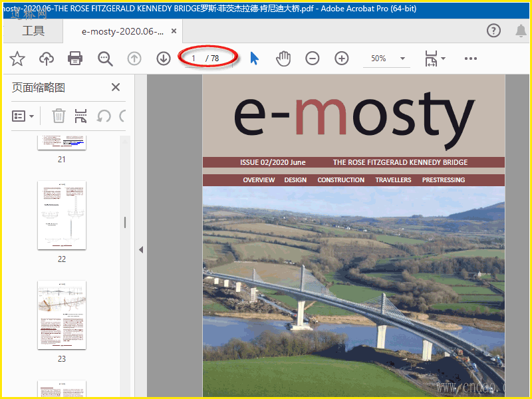Screen dimensions: 532x399
Task: Open the help question mark icon
Action: [493, 31]
